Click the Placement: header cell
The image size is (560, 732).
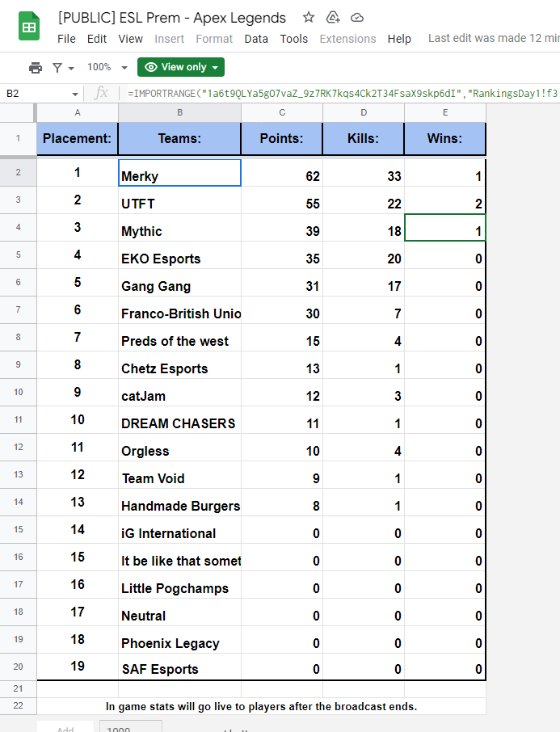78,139
